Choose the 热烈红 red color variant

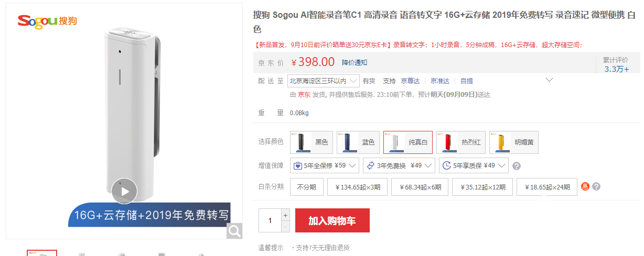point(460,142)
